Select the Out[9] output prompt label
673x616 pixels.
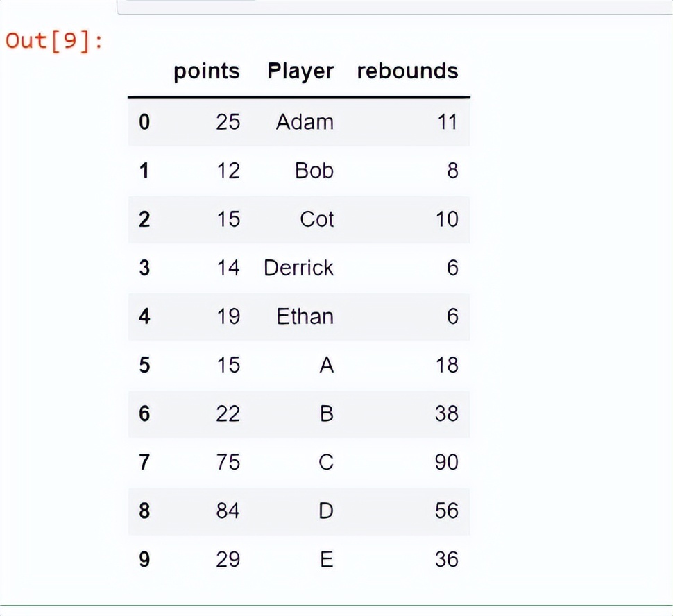click(54, 42)
